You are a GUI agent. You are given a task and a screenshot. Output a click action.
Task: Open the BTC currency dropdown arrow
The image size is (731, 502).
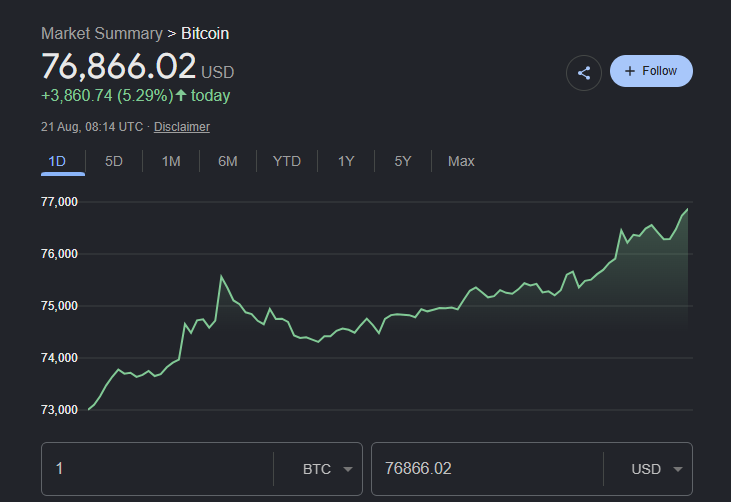coord(348,469)
